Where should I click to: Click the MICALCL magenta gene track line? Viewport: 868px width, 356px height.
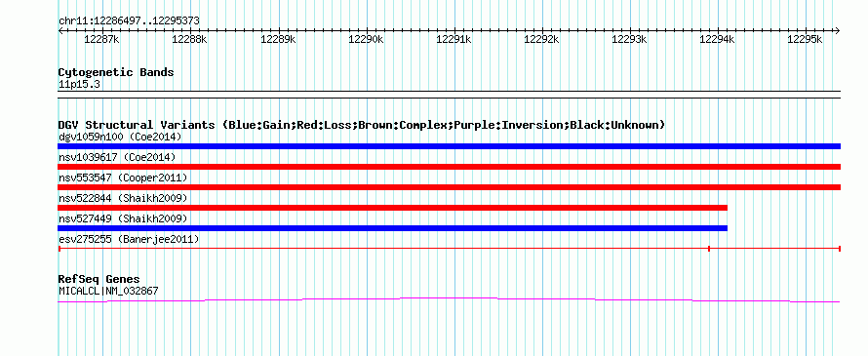tap(449, 300)
